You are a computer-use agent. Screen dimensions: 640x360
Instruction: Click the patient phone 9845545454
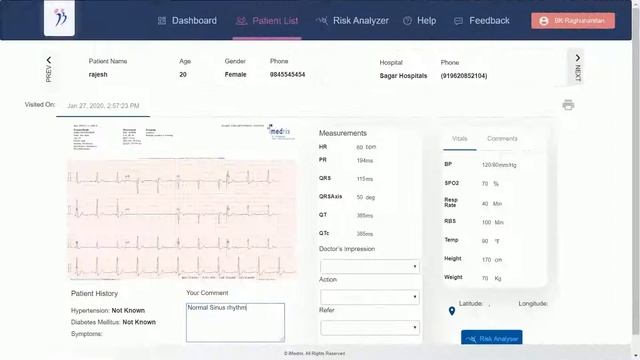tap(287, 75)
